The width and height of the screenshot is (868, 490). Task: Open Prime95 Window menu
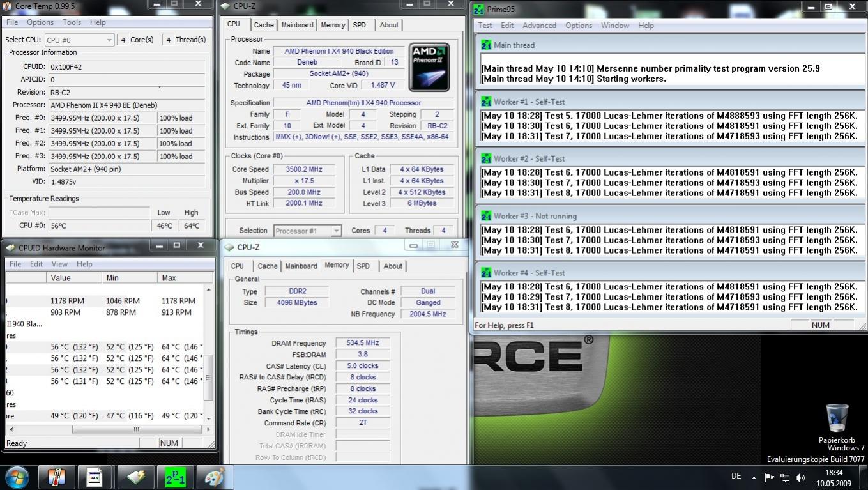click(x=616, y=26)
